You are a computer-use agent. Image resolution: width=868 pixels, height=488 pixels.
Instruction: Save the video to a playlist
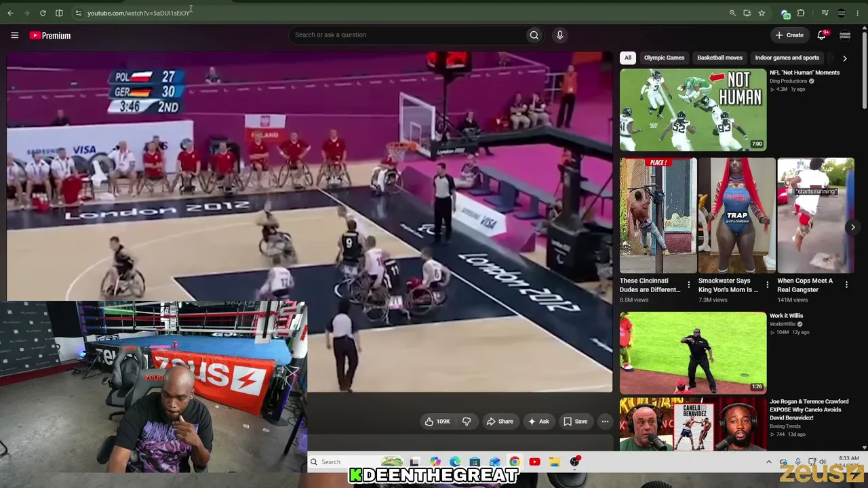tap(576, 422)
